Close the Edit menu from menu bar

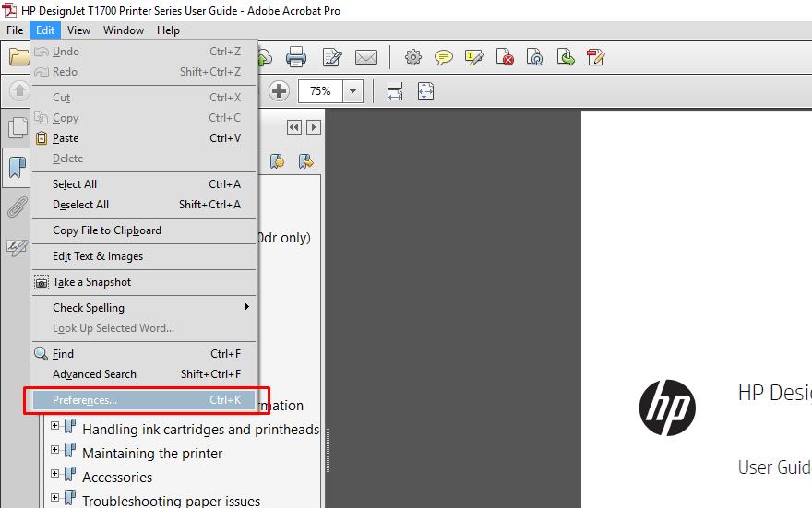[x=45, y=30]
